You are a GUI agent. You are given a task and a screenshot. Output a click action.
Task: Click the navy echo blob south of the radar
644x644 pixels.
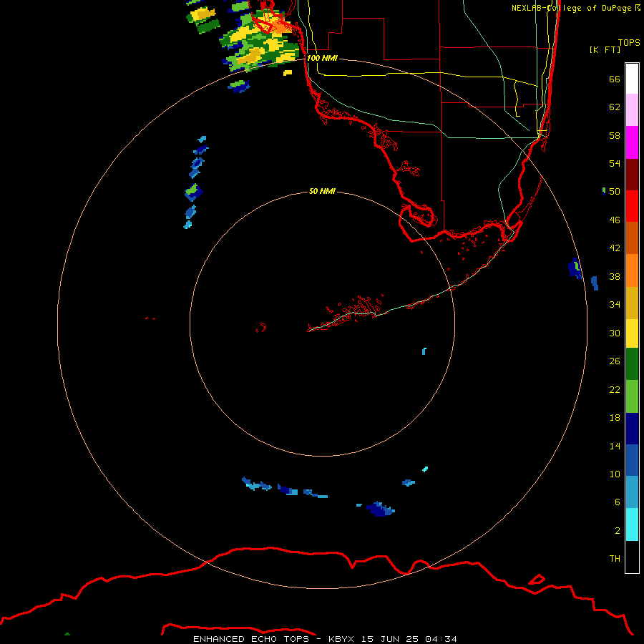point(380,509)
